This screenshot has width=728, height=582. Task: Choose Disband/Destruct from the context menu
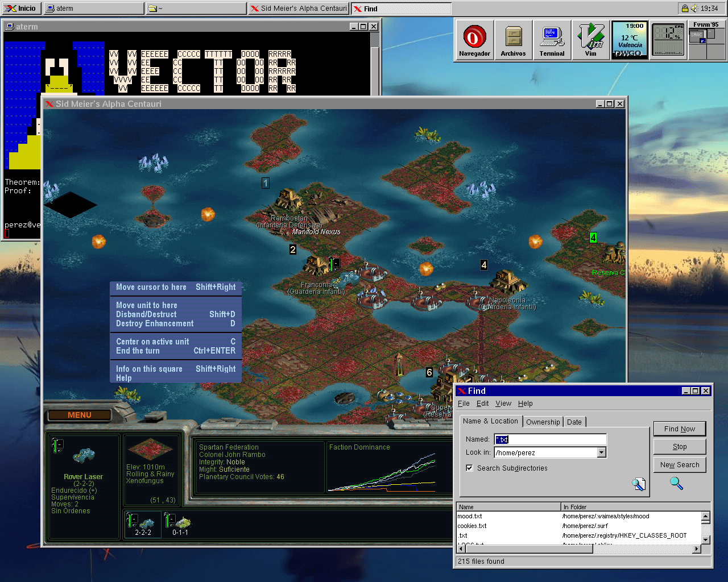click(176, 314)
